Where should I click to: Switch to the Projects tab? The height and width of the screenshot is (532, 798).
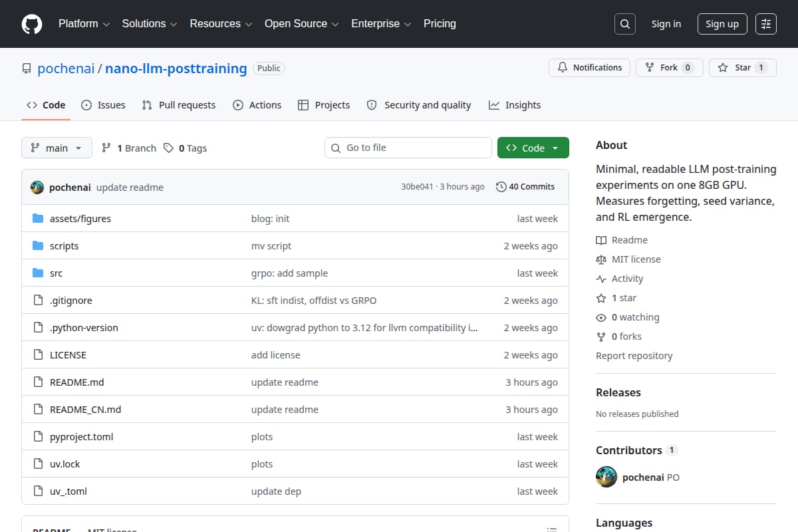[x=324, y=105]
